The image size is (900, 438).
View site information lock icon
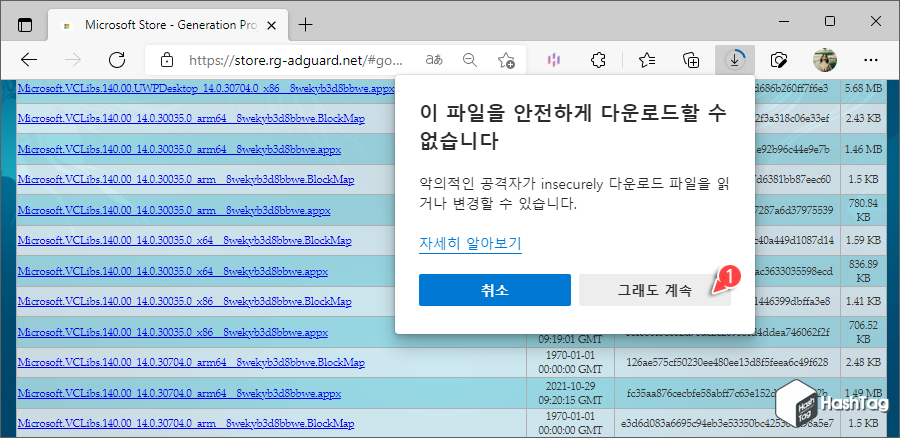[166, 60]
